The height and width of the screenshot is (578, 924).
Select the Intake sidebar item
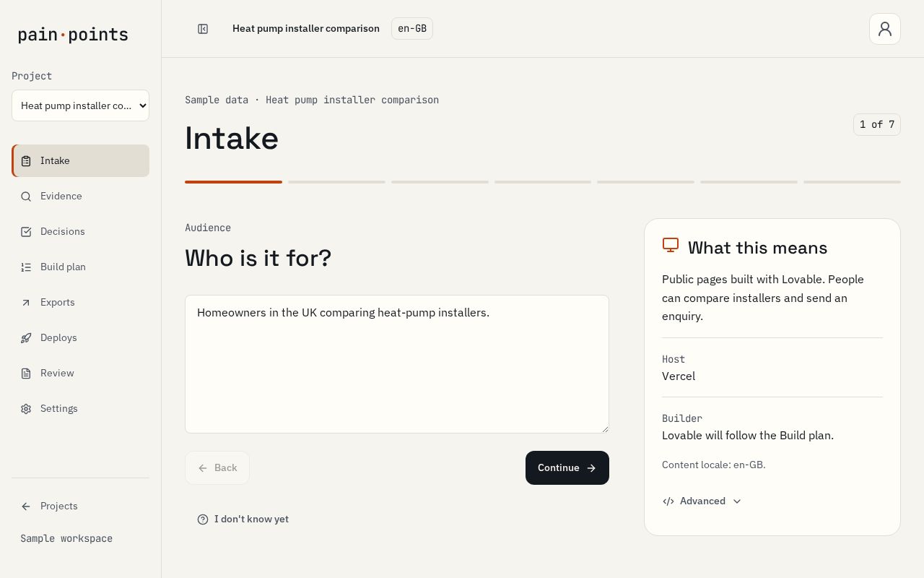click(x=80, y=161)
